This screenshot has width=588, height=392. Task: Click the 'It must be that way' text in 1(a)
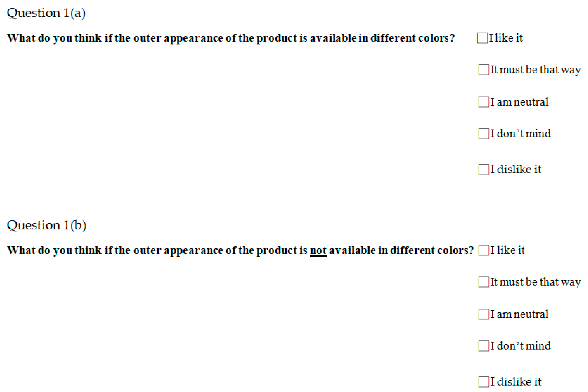(535, 70)
